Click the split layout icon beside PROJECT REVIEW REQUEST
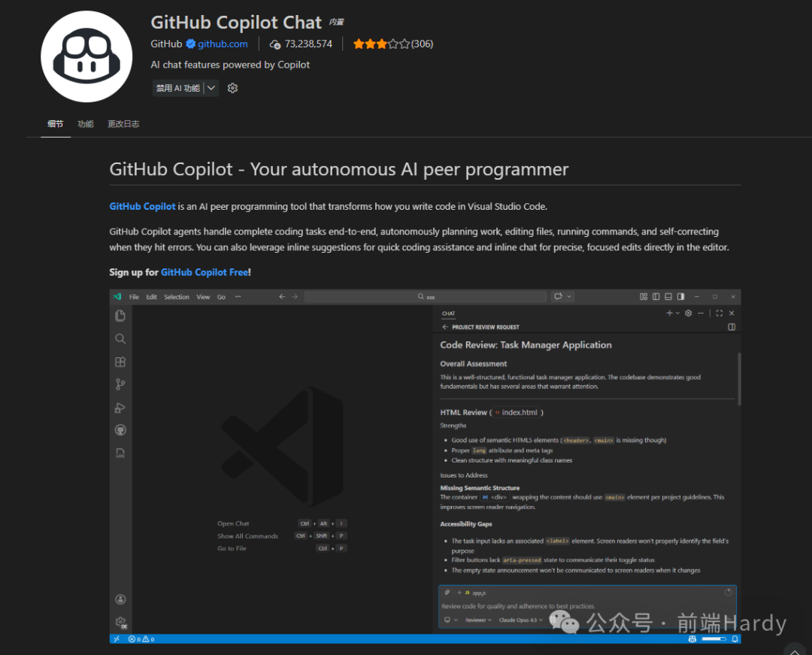Viewport: 812px width, 655px height. [732, 326]
